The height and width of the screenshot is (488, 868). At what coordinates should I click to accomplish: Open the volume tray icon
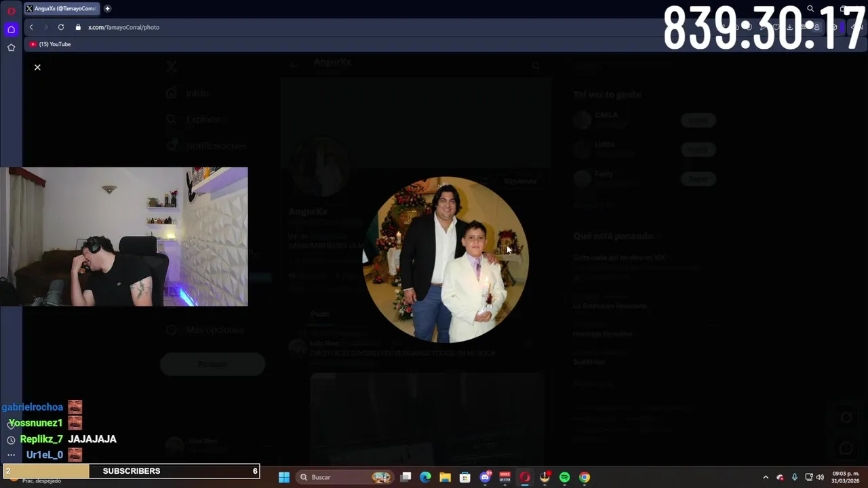pos(820,477)
